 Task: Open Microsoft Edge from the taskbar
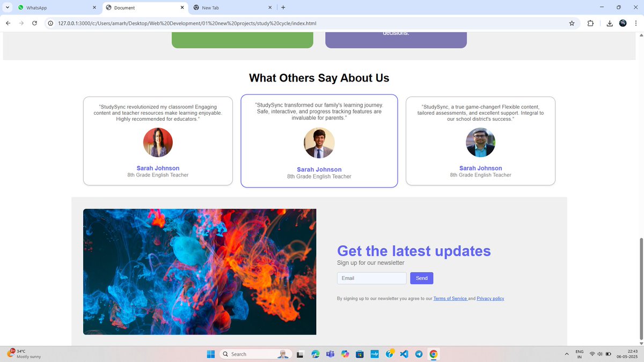click(316, 354)
